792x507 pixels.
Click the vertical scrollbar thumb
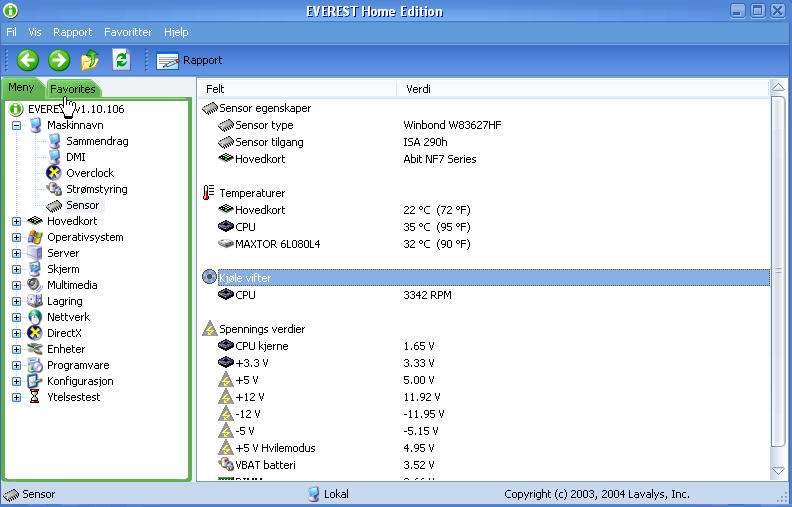tap(778, 271)
